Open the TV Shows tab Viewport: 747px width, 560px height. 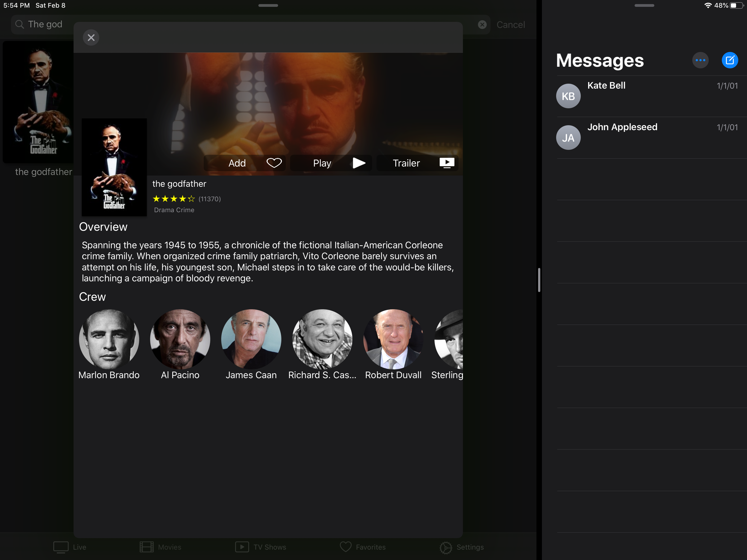tap(260, 547)
